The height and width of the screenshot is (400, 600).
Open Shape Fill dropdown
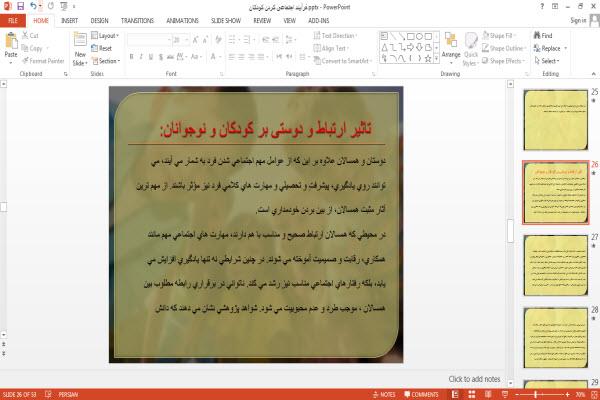point(499,36)
